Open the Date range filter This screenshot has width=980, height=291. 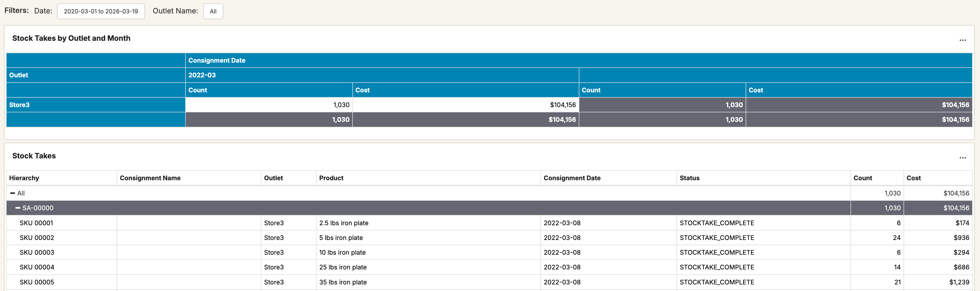click(101, 11)
